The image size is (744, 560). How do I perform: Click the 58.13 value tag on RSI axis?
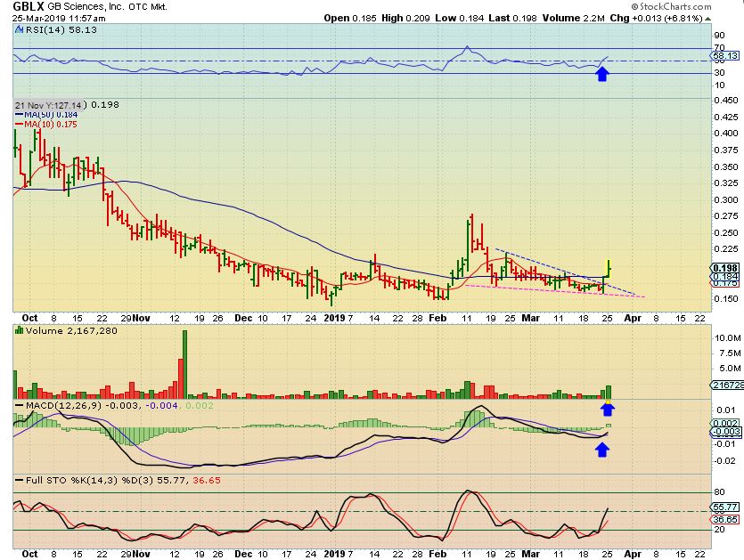click(725, 56)
